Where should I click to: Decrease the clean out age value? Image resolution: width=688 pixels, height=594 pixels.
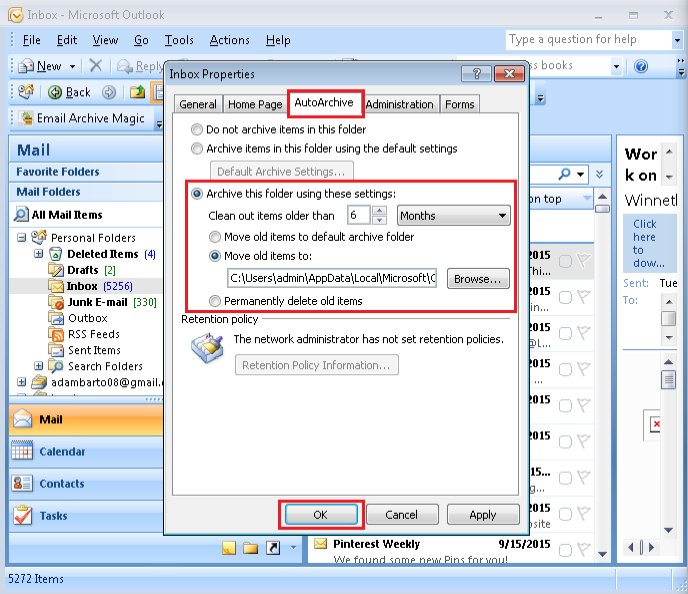379,220
